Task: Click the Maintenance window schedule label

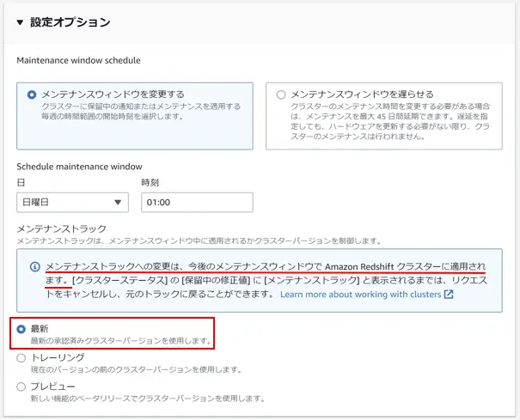Action: (x=78, y=60)
